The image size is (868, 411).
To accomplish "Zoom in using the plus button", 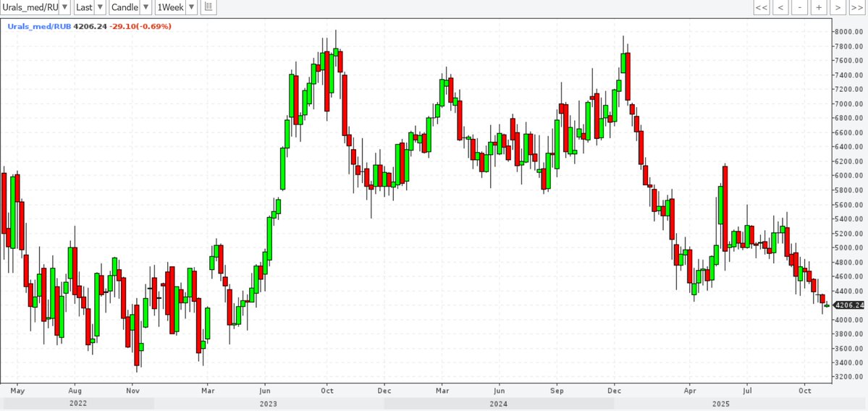I will (x=819, y=7).
